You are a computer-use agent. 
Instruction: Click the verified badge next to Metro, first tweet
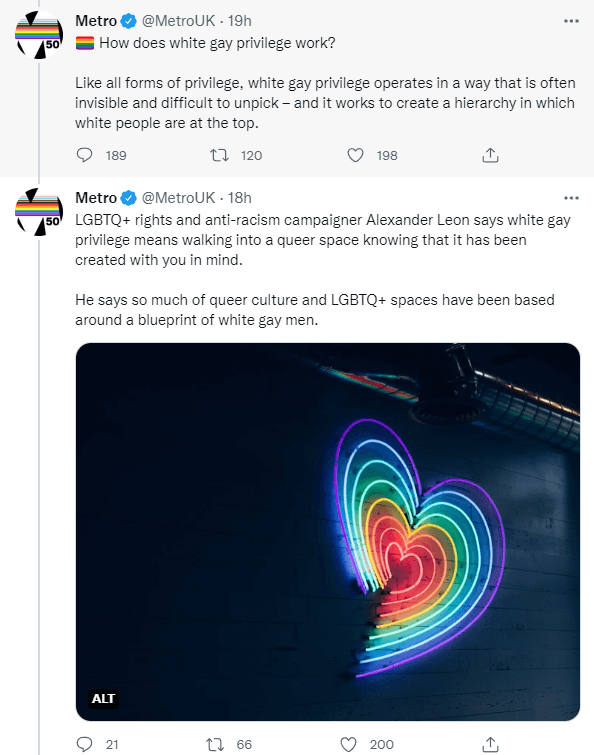pos(129,21)
